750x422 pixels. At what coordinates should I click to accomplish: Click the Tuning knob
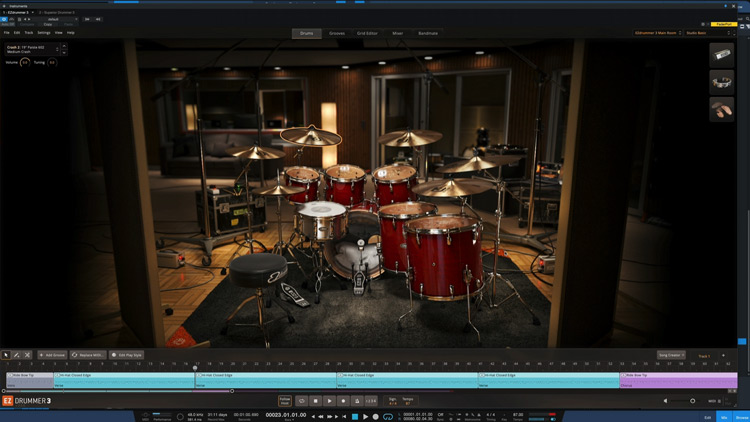click(52, 62)
